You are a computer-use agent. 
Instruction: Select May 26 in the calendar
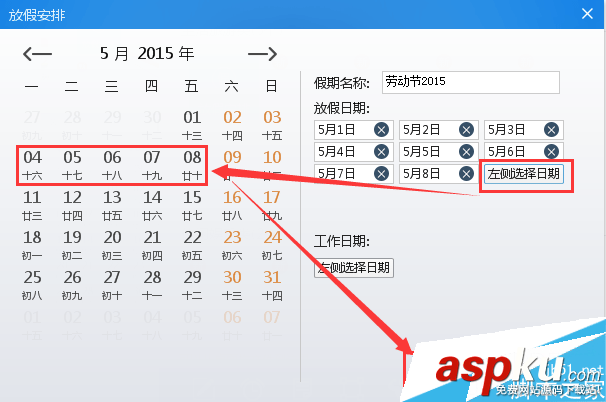(x=72, y=285)
